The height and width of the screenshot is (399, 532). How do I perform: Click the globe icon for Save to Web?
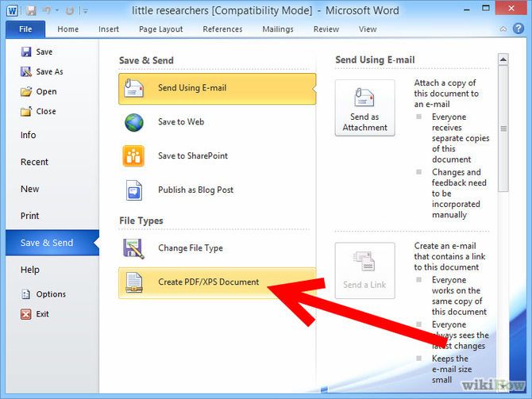click(x=133, y=122)
